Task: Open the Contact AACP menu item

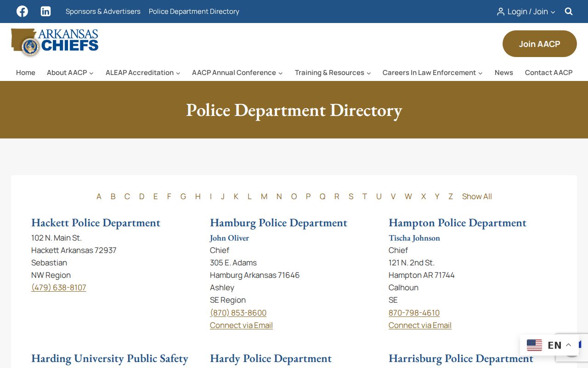Action: click(x=548, y=73)
